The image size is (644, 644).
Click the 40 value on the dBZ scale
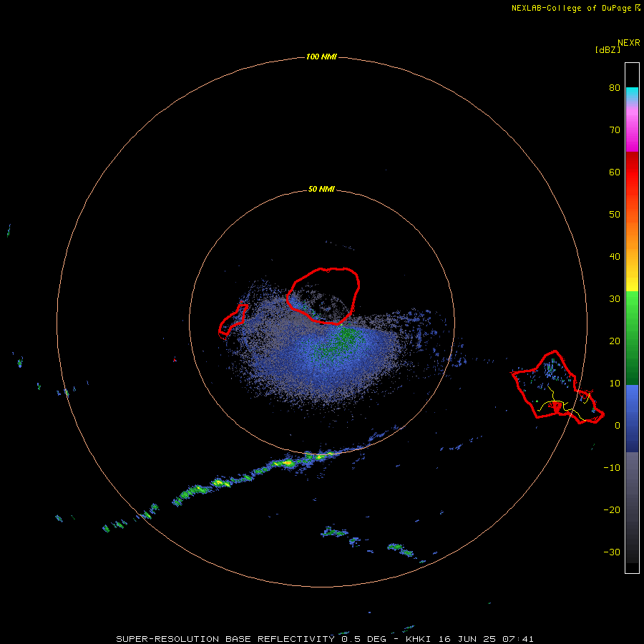615,257
